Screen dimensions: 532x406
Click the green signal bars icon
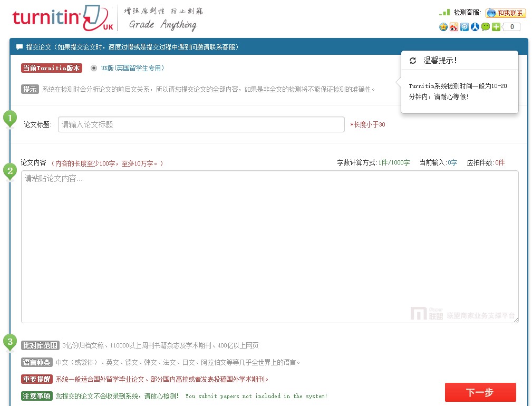tap(444, 13)
